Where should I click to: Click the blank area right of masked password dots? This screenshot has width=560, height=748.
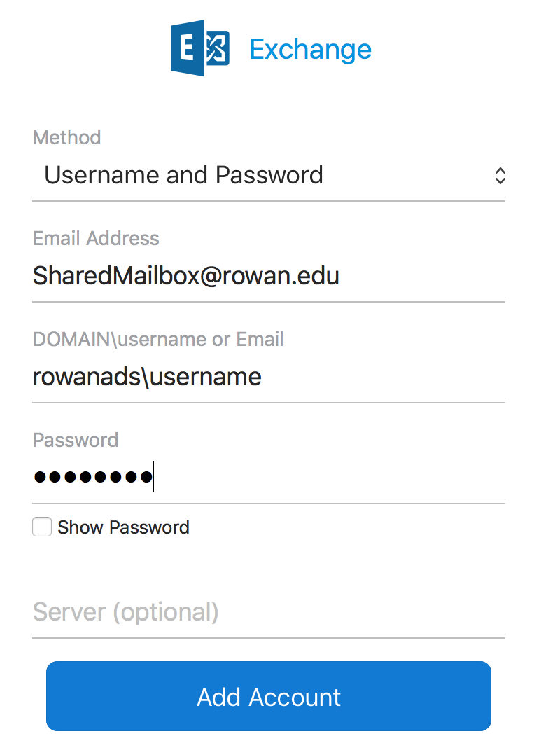[x=329, y=476]
